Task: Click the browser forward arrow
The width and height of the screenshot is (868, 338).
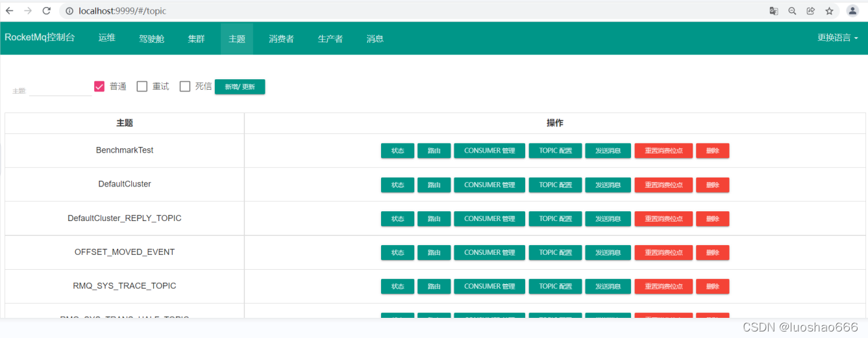Action: 28,11
